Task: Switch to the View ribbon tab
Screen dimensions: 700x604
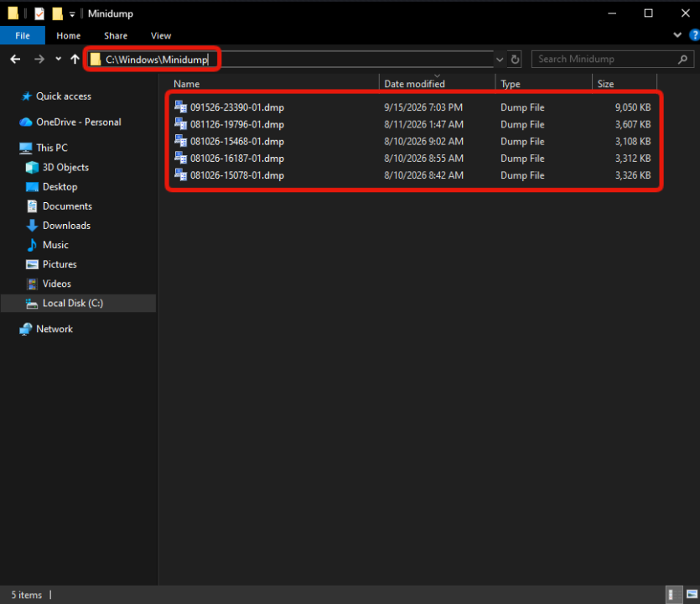Action: [x=161, y=36]
